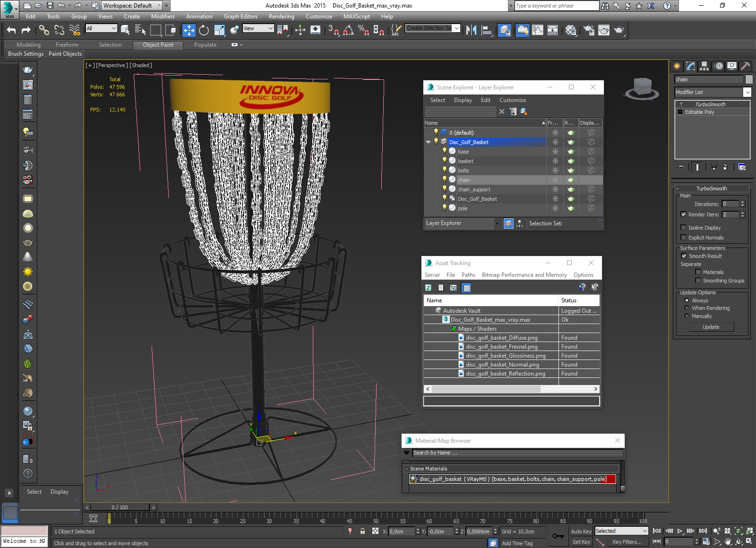Click the yellow sun light icon in sidebar
This screenshot has width=756, height=548.
(28, 272)
